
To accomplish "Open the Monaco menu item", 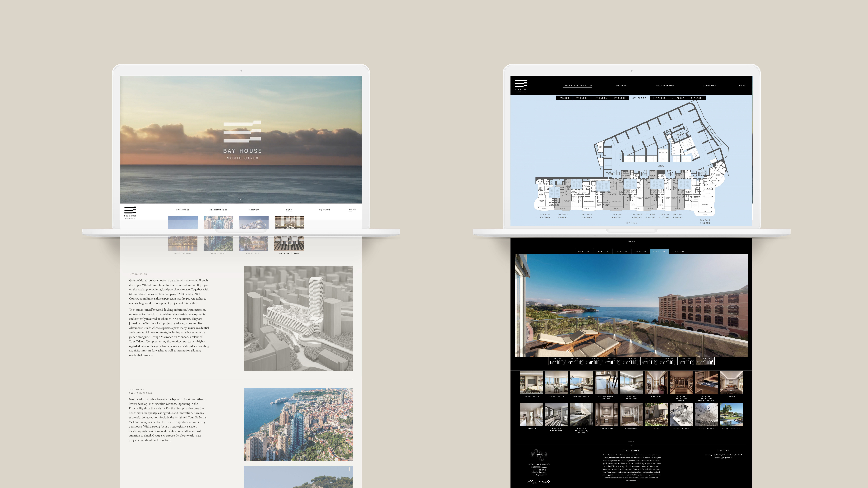I will (254, 210).
